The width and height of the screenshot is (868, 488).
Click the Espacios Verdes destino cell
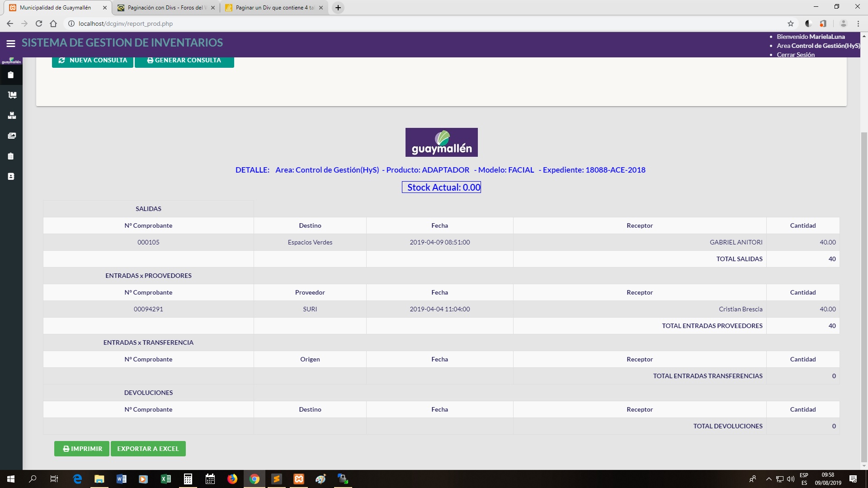point(310,242)
